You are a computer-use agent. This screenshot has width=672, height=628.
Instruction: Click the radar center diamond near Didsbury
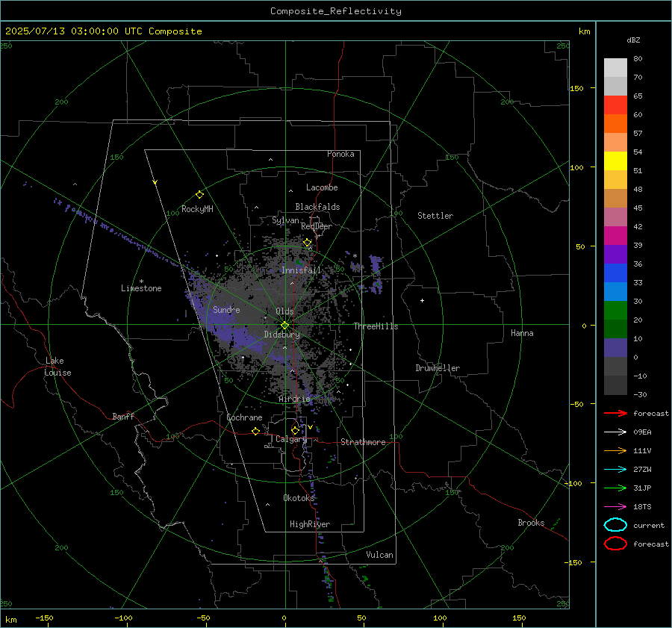click(x=284, y=326)
